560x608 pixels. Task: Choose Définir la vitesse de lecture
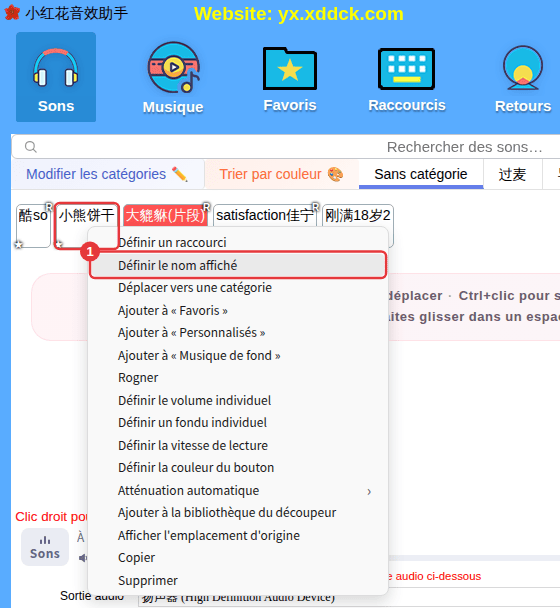(238, 446)
